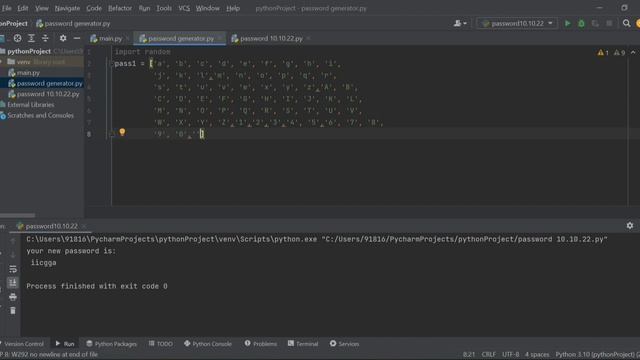Open TODO tool window
The image size is (640, 360).
click(x=160, y=344)
